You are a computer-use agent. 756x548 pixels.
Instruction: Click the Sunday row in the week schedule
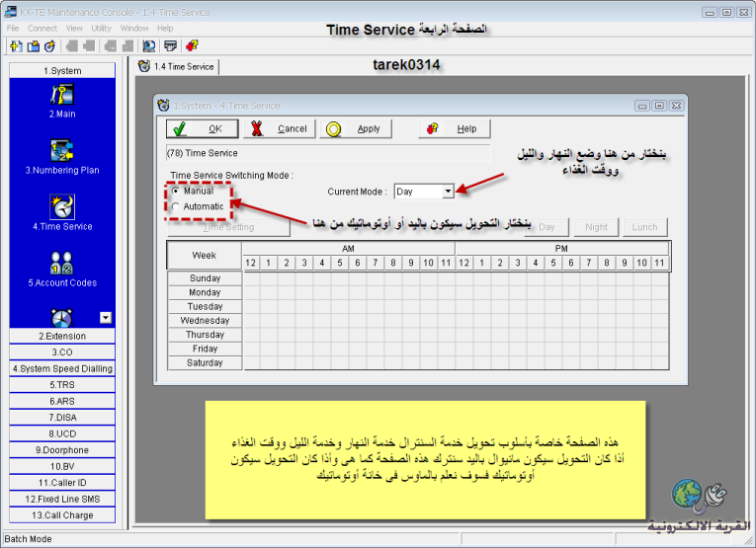coord(205,278)
